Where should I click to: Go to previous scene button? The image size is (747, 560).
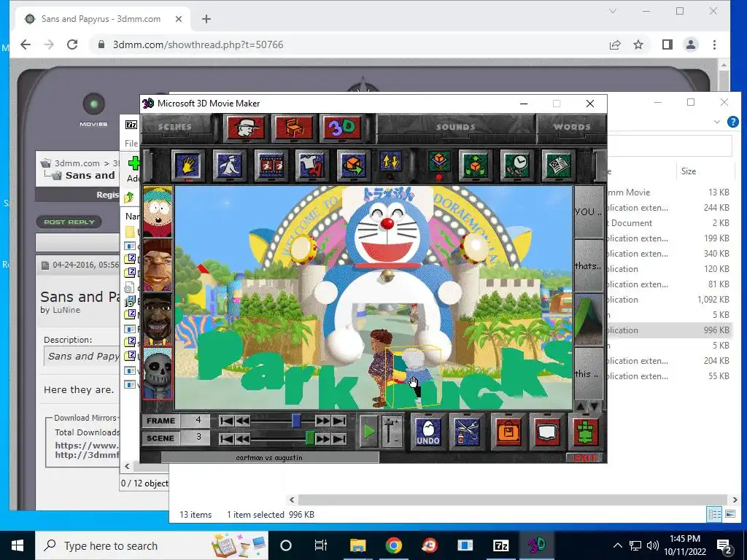coord(242,438)
